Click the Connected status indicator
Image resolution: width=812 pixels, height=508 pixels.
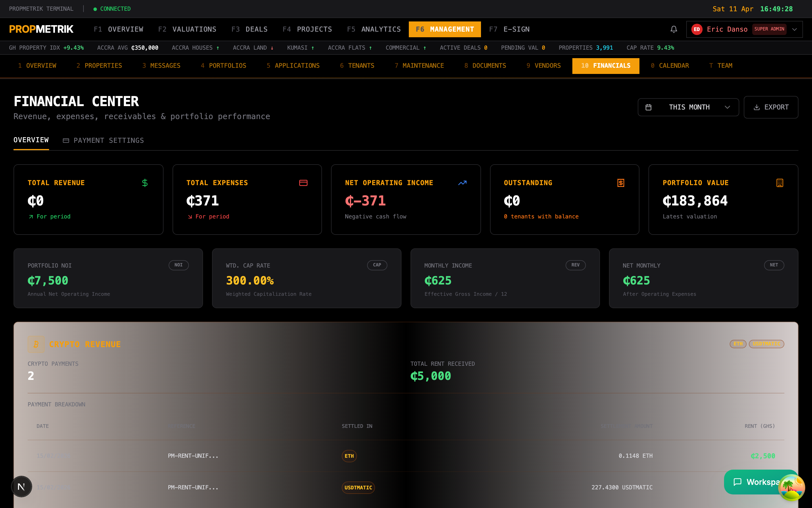[x=112, y=9]
